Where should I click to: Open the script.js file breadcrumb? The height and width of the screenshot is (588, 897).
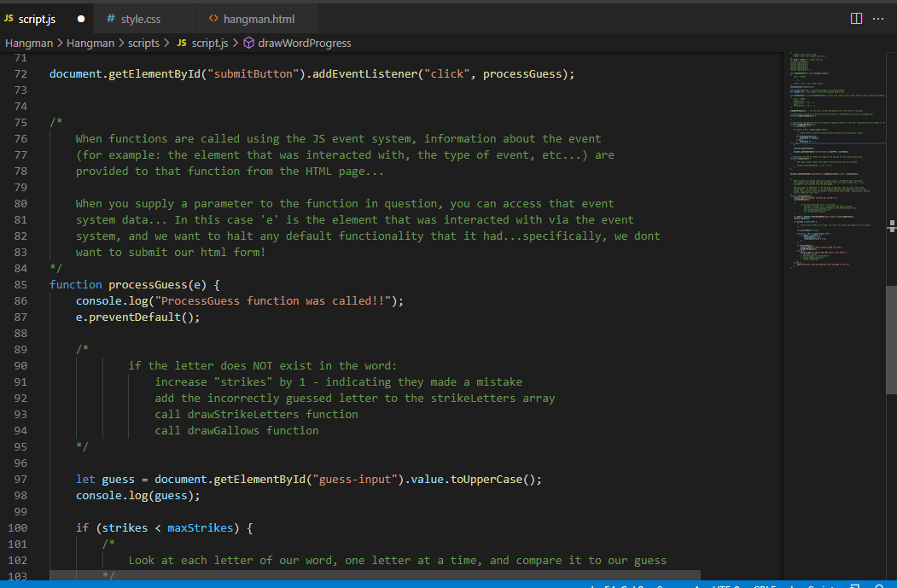(x=203, y=44)
